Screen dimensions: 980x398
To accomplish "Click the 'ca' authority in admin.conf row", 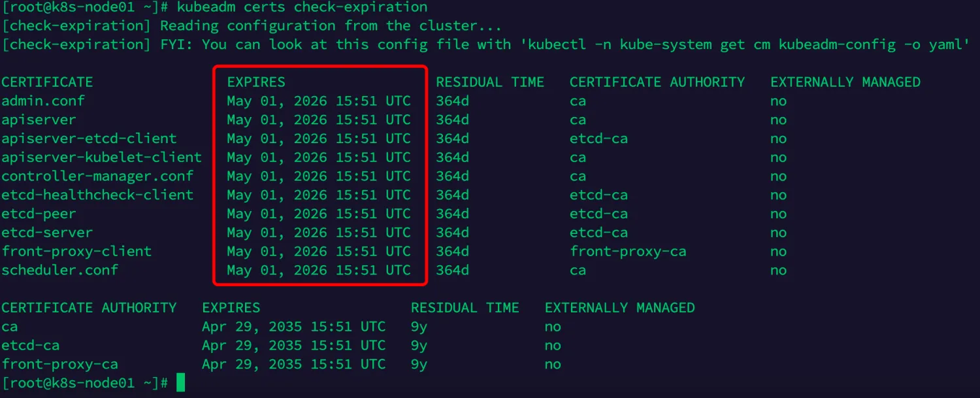I will tap(578, 101).
